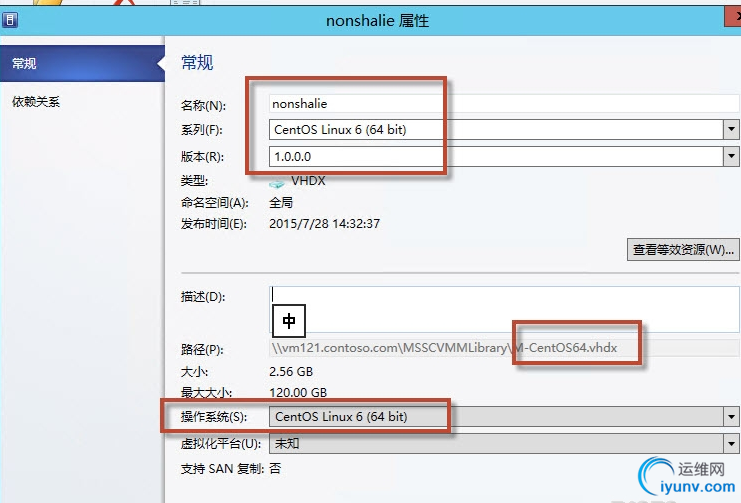Click the nonshalie 属性 window title
The width and height of the screenshot is (741, 503).
pos(378,21)
